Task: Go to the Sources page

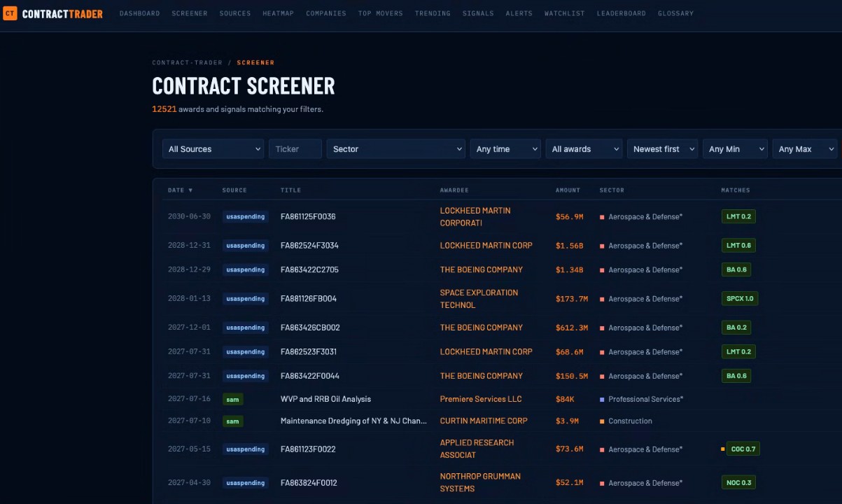Action: coord(234,13)
